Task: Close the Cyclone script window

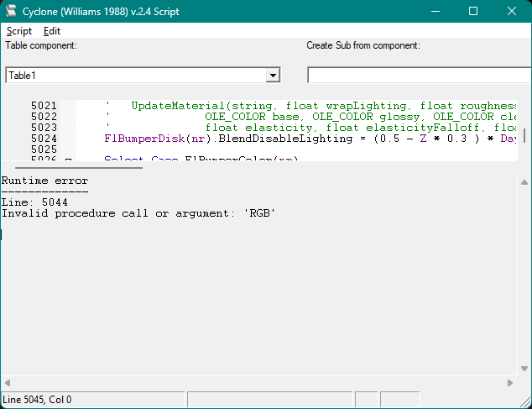Action: (x=512, y=11)
